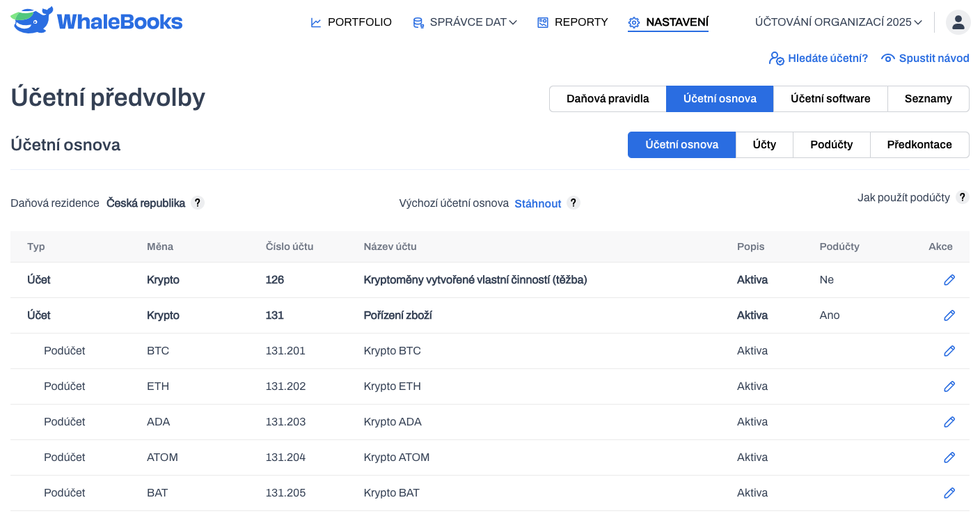Click subaccount number 131.204
The image size is (980, 516).
(x=285, y=458)
